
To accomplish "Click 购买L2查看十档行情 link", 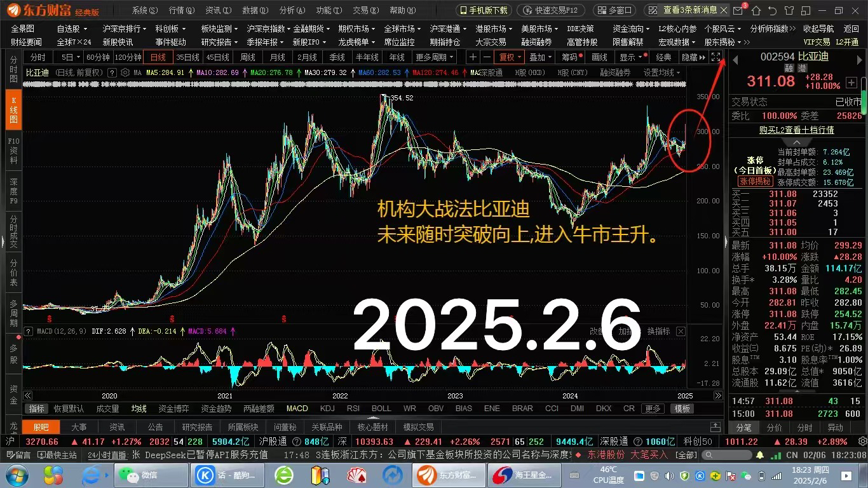I will point(796,130).
